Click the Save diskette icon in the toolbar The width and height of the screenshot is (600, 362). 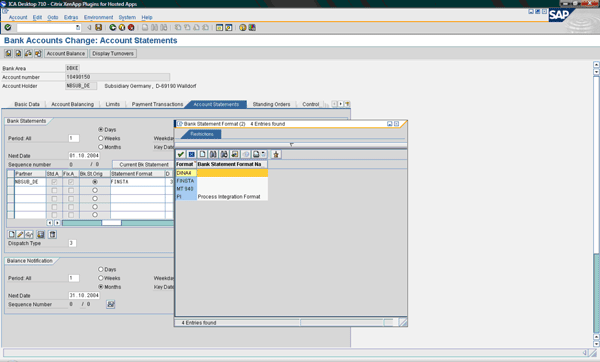click(x=98, y=28)
